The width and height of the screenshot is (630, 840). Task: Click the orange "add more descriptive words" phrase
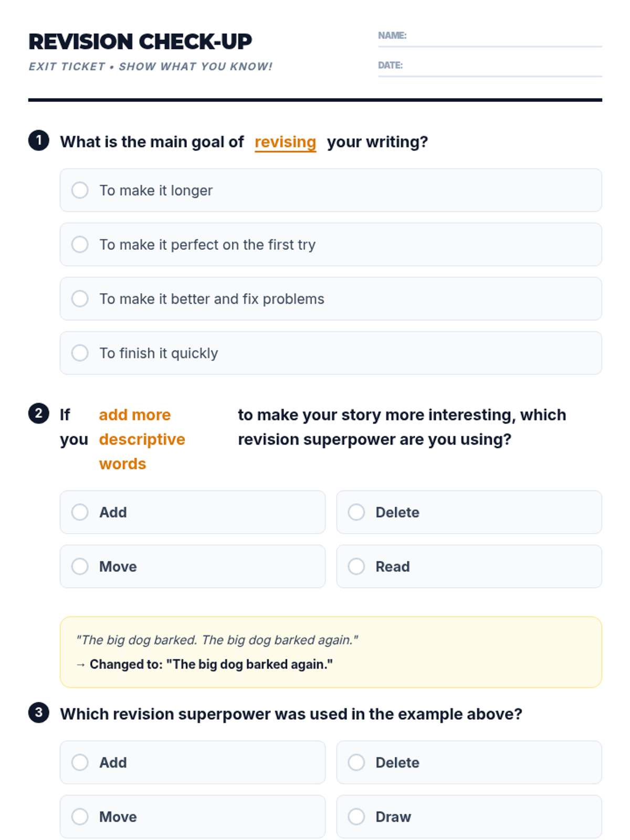tap(142, 439)
